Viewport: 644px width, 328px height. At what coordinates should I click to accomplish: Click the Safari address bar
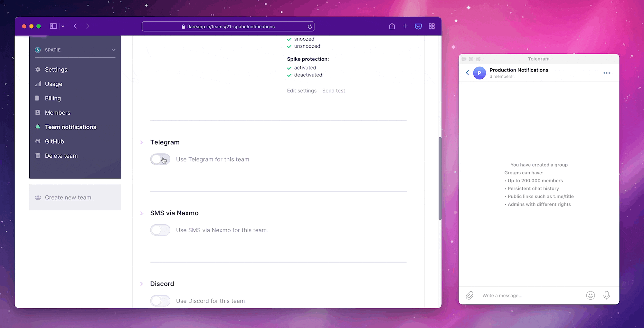pos(228,26)
